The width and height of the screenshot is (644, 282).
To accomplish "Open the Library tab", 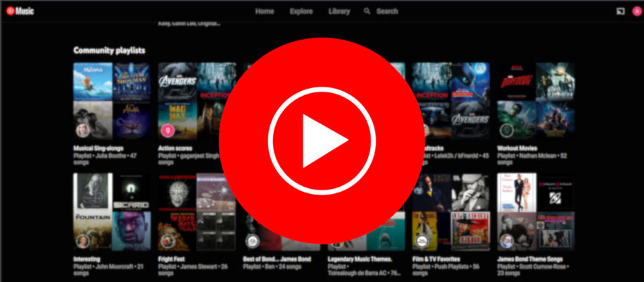I will 339,11.
